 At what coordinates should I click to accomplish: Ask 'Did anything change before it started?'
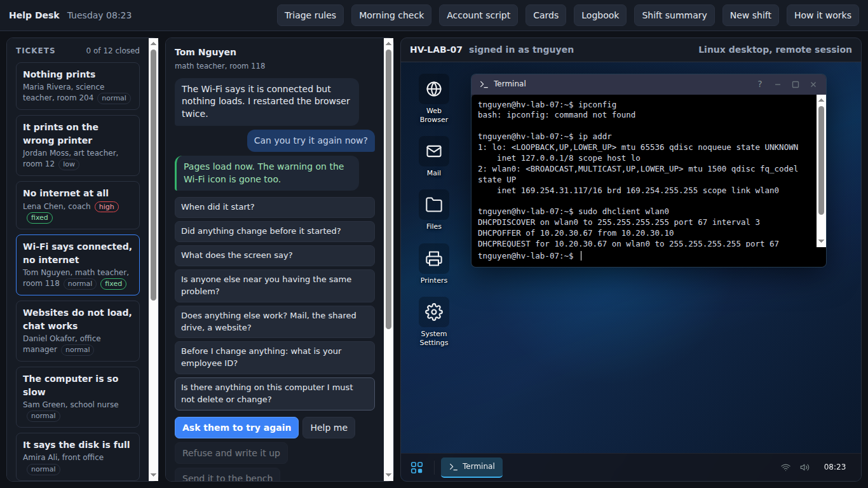[275, 231]
